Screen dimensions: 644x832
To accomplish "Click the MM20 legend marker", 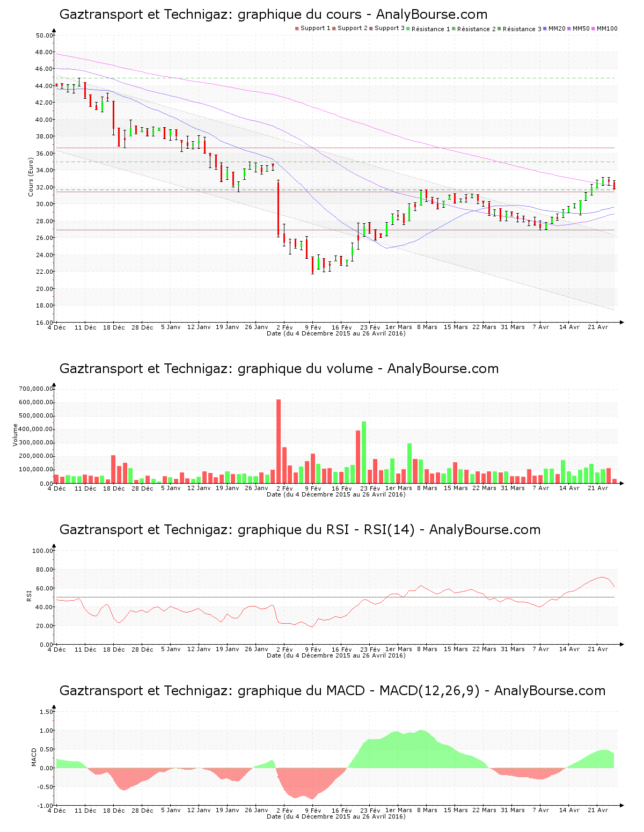I will pos(545,28).
